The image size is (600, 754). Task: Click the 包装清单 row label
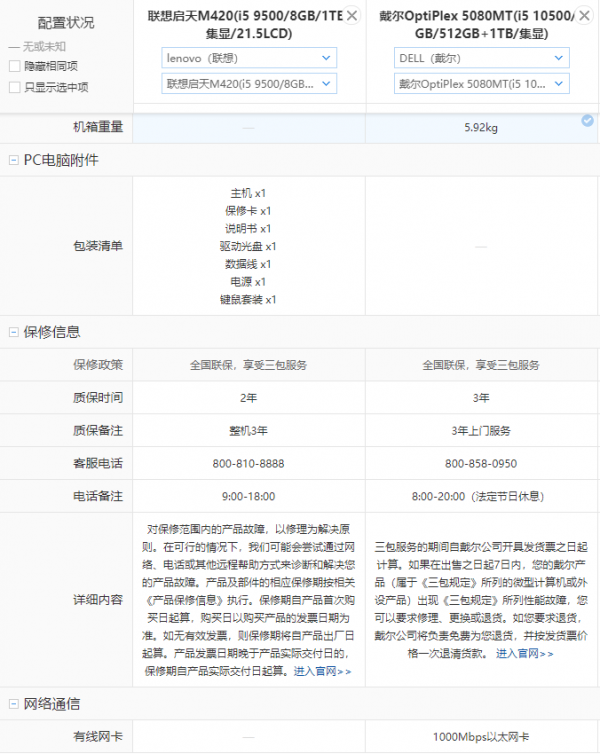(x=98, y=246)
